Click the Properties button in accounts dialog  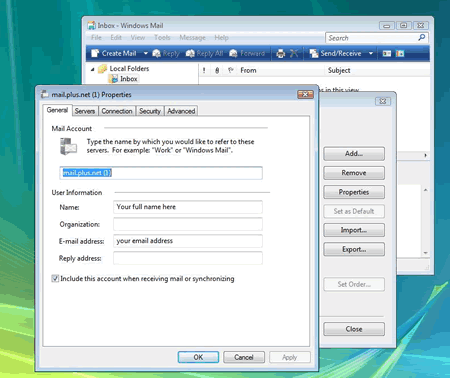click(354, 192)
